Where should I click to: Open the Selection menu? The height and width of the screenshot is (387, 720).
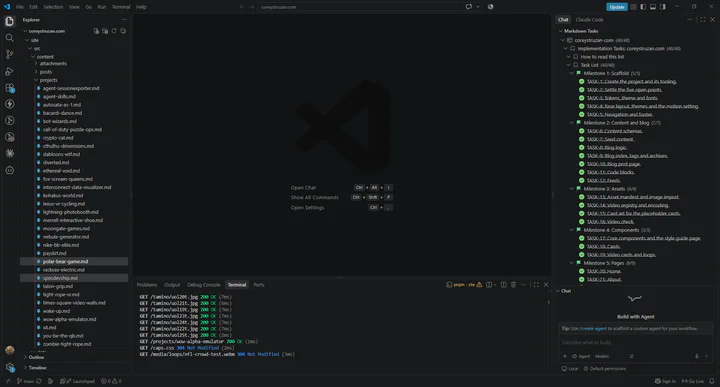(53, 7)
